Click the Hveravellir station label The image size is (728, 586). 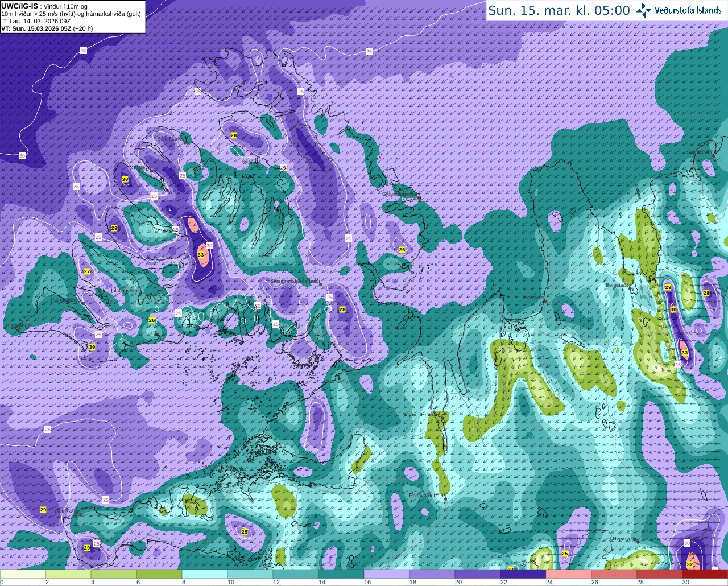click(624, 539)
